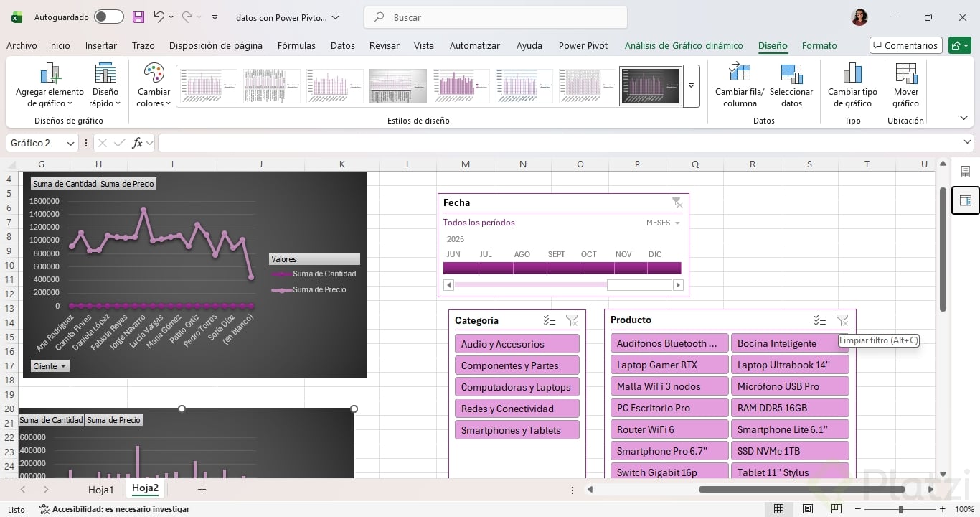980x517 pixels.
Task: Switch to Page Layout view in status bar
Action: coord(807,509)
